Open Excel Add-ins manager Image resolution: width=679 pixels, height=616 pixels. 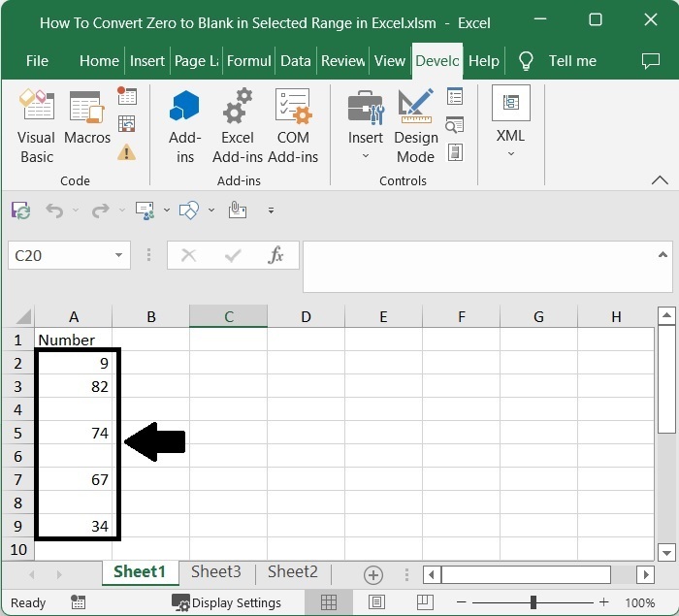coord(238,126)
